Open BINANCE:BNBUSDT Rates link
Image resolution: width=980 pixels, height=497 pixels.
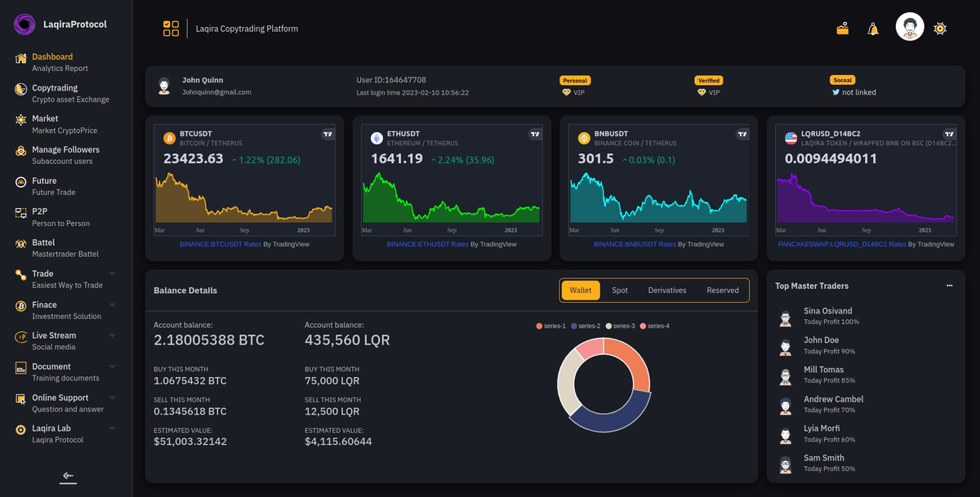pos(635,244)
